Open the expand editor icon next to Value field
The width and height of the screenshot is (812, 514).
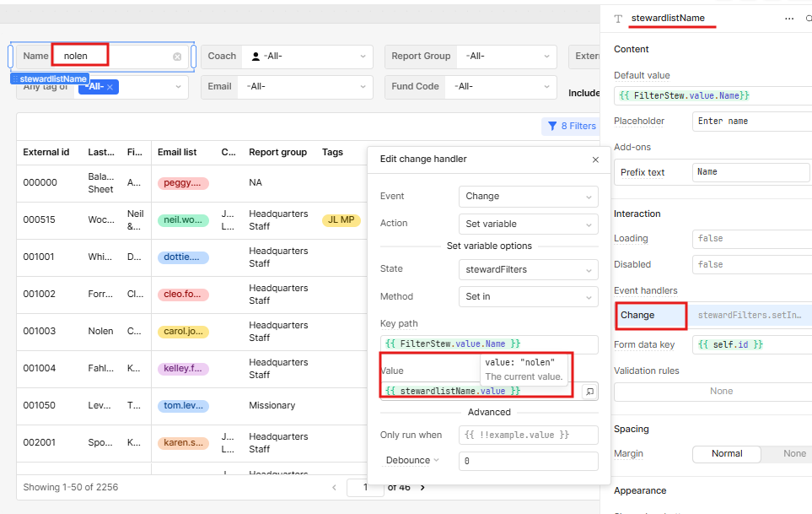(589, 392)
